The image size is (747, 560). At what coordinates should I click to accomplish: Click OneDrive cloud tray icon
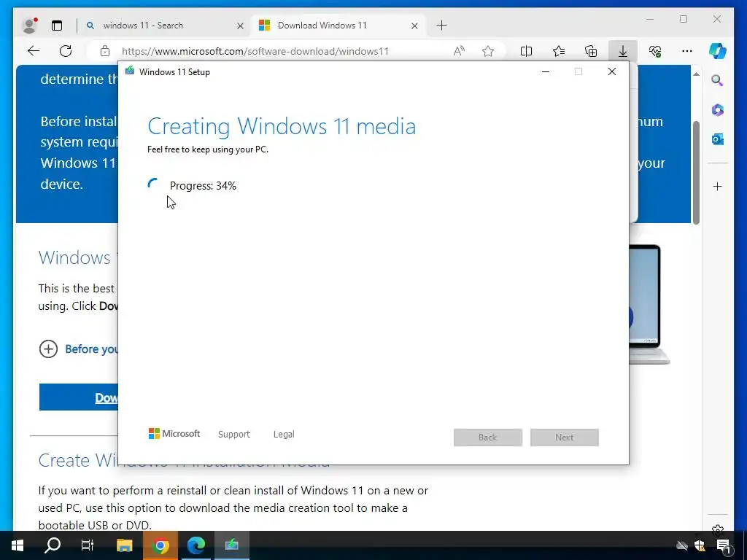point(682,545)
